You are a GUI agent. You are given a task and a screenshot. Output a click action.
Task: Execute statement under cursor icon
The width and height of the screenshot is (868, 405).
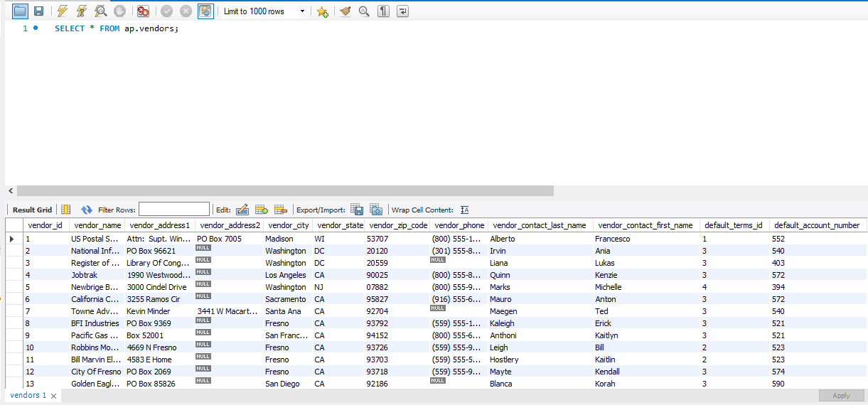coord(82,11)
